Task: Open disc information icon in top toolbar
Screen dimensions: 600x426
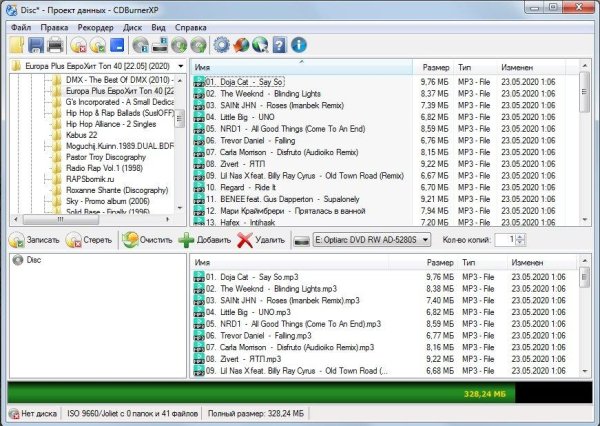Action: pos(140,45)
